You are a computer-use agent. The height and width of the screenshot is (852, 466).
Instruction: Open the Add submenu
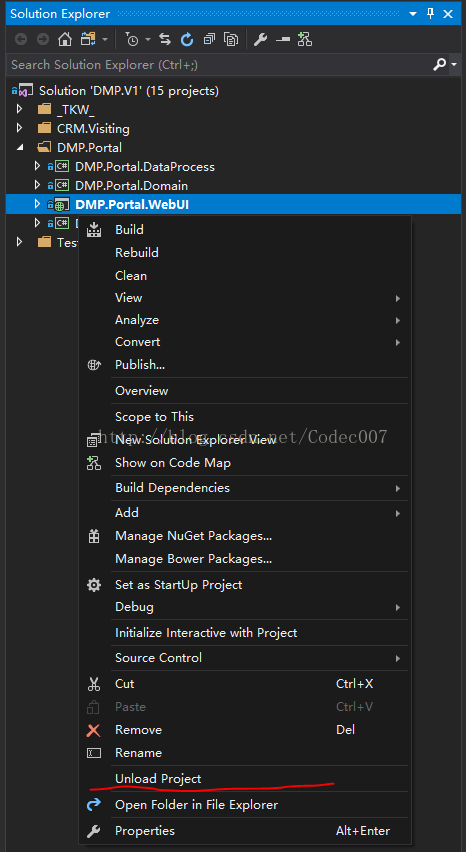(x=244, y=512)
